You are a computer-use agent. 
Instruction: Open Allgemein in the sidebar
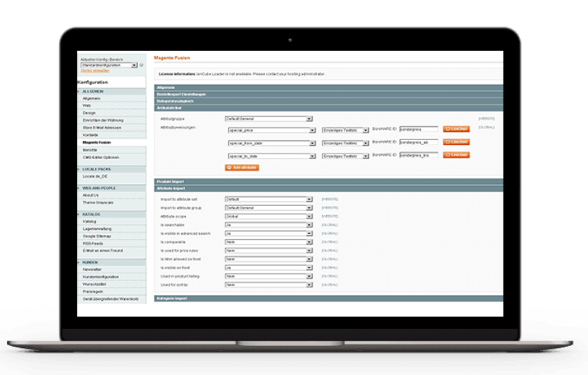(x=91, y=98)
